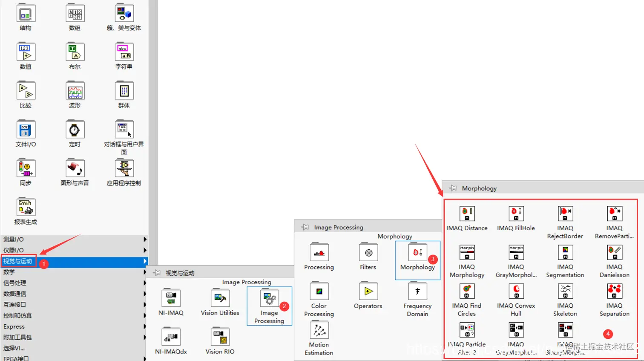Click the 选择VI... entry

(x=74, y=348)
